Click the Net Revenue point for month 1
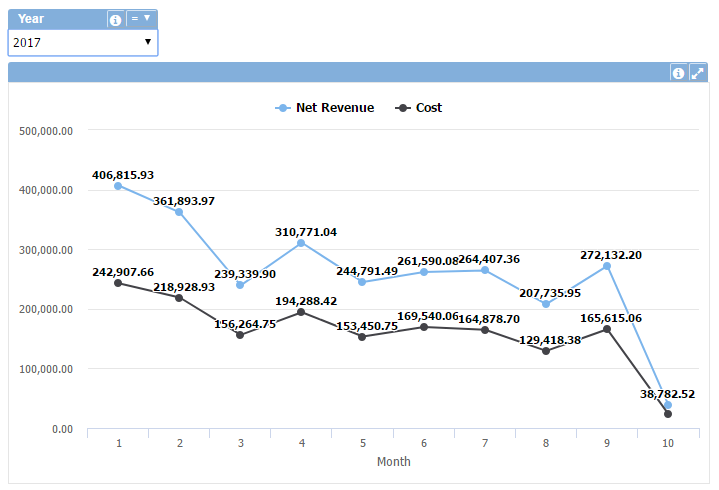The width and height of the screenshot is (719, 490). (x=118, y=186)
